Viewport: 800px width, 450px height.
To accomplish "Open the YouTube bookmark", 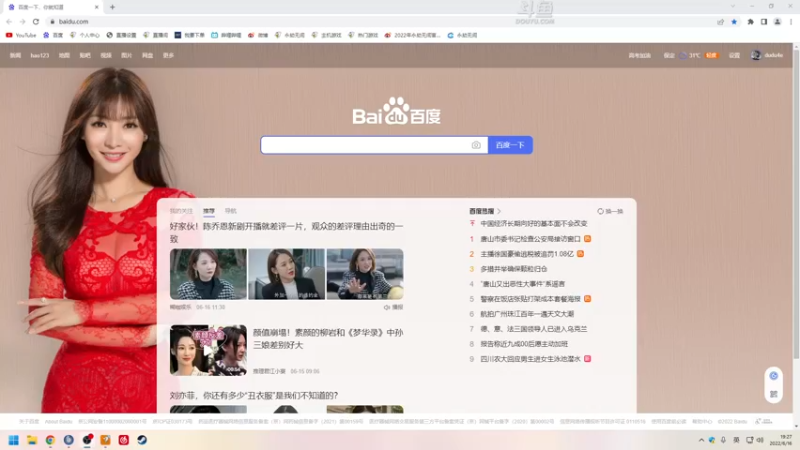I will (x=21, y=35).
